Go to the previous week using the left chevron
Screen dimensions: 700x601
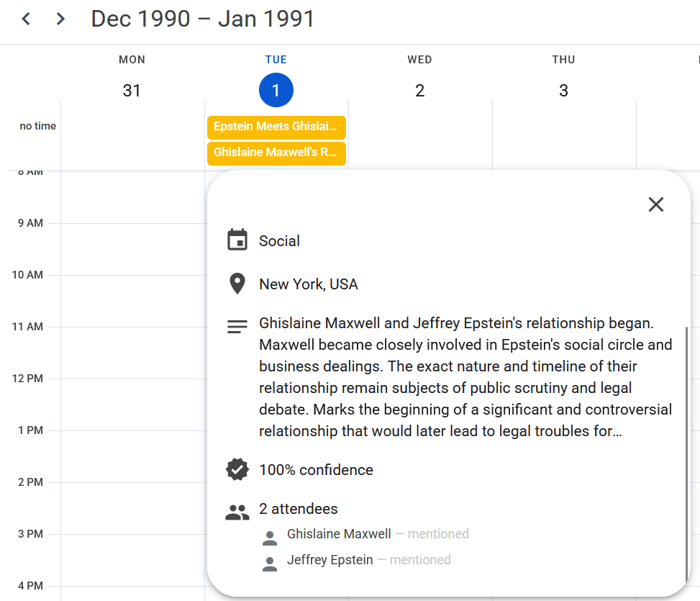click(26, 19)
